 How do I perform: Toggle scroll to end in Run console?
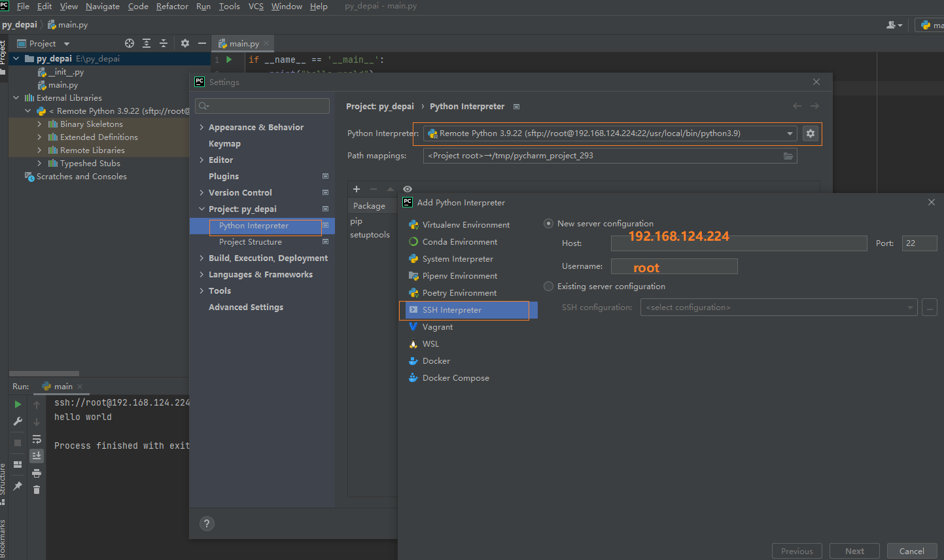(x=37, y=455)
